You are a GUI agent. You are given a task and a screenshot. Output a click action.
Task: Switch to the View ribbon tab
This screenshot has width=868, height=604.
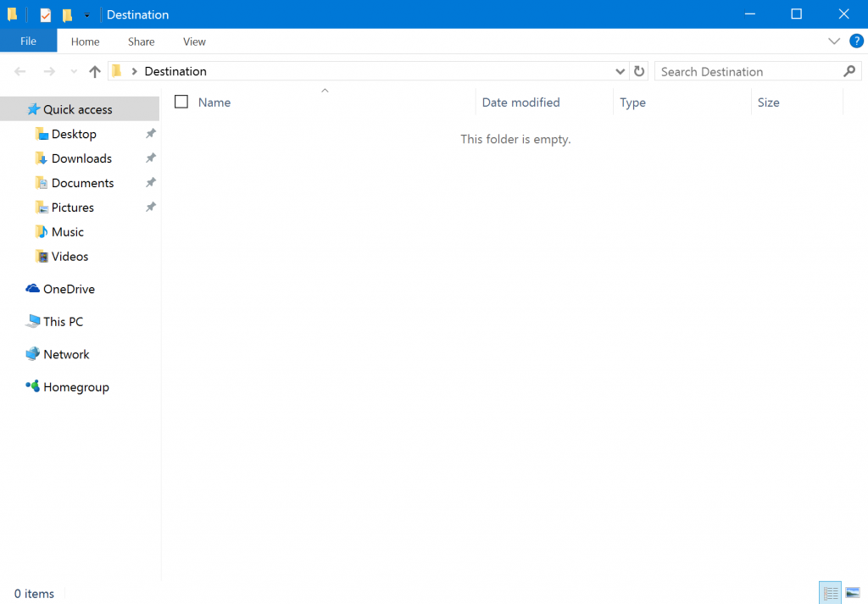tap(194, 41)
